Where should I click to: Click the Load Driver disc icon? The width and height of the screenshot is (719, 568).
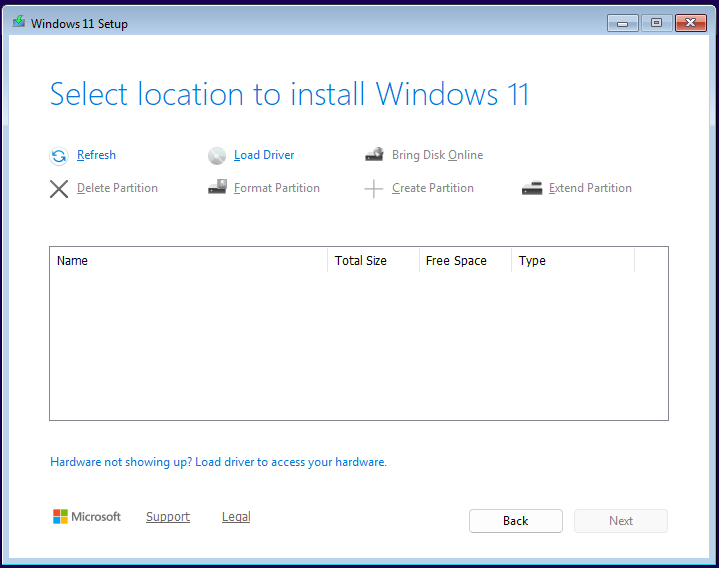[x=217, y=156]
